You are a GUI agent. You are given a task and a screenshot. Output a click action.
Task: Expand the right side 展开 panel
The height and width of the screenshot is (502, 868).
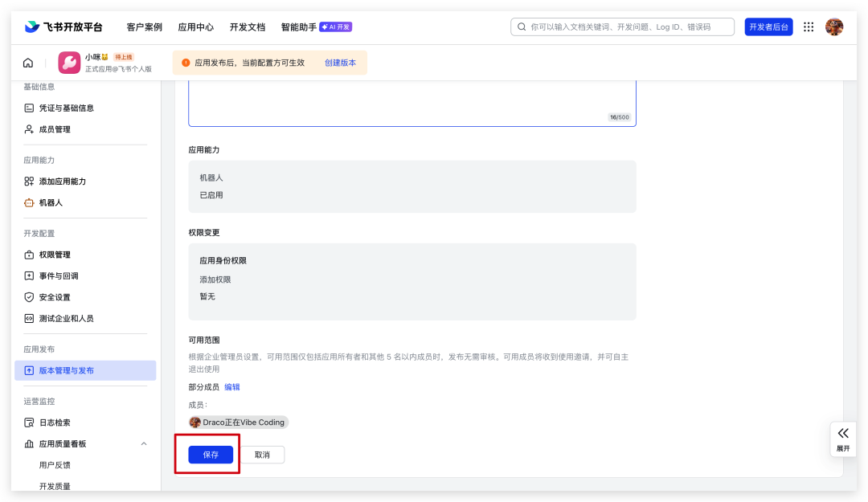(842, 439)
